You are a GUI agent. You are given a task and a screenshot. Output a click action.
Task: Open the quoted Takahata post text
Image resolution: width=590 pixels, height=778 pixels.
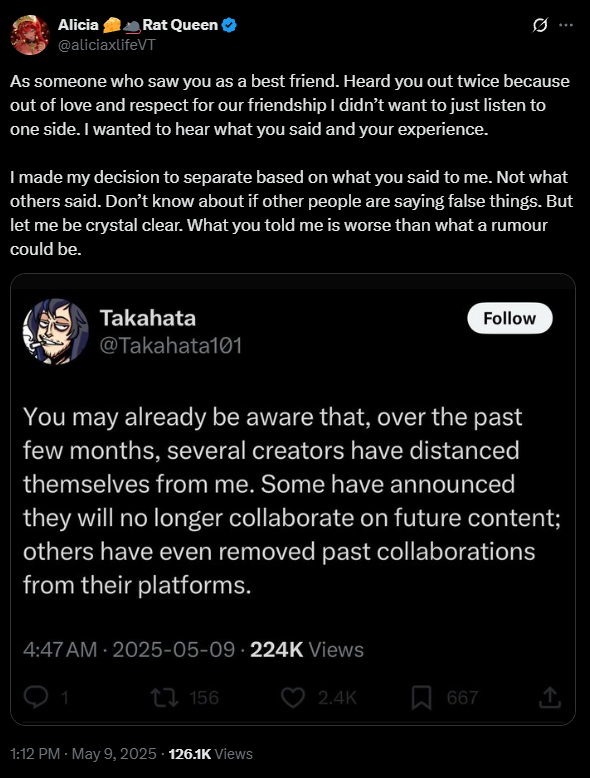(292, 501)
